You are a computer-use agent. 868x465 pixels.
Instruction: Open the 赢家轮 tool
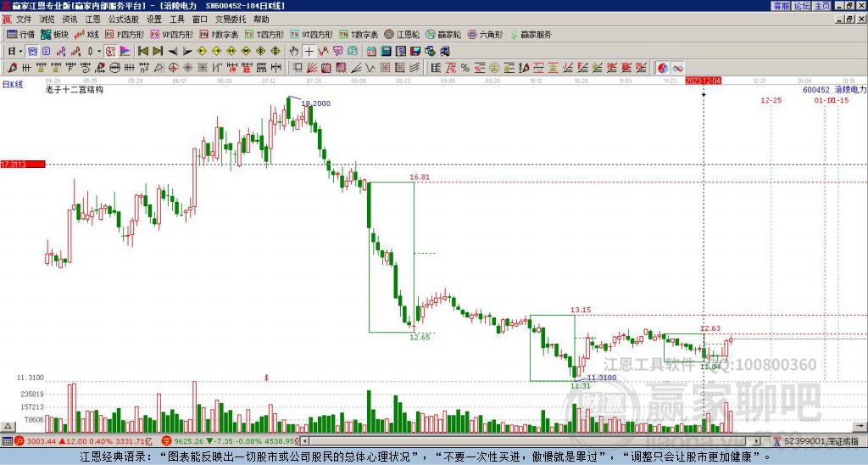pyautogui.click(x=444, y=34)
